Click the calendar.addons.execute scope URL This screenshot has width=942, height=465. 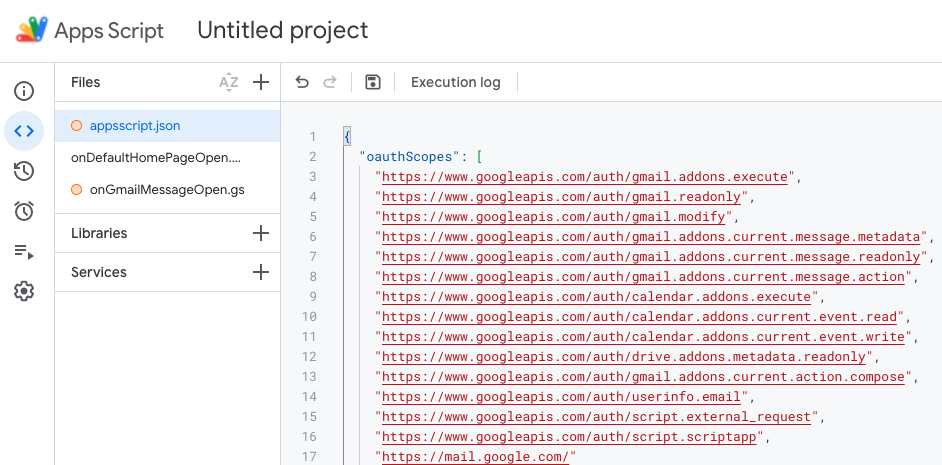[x=597, y=297]
